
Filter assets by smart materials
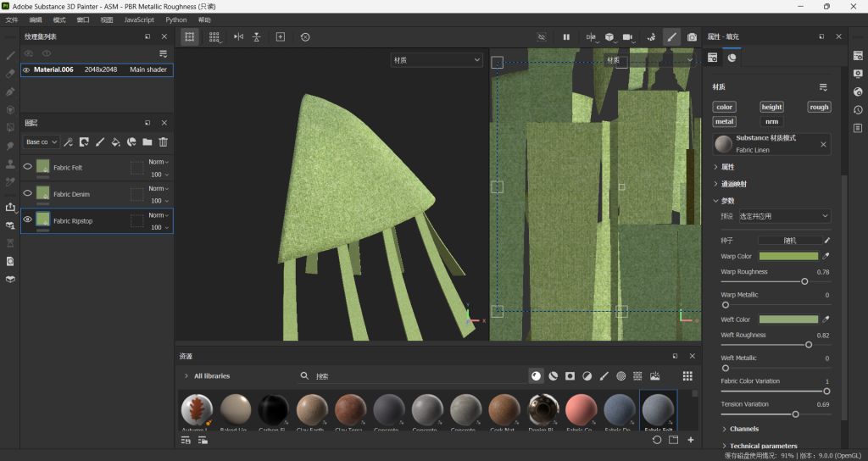coord(553,376)
